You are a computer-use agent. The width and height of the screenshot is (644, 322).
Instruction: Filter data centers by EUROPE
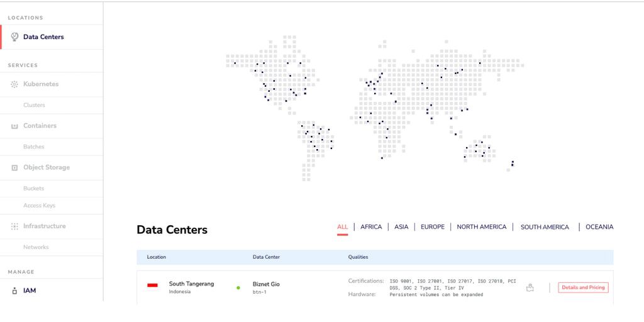click(433, 227)
